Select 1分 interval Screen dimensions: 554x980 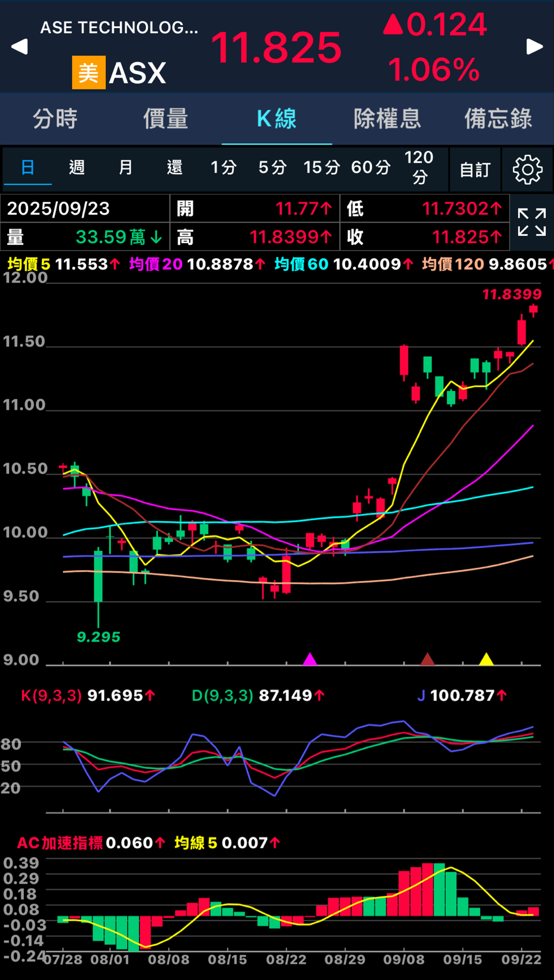[x=224, y=167]
